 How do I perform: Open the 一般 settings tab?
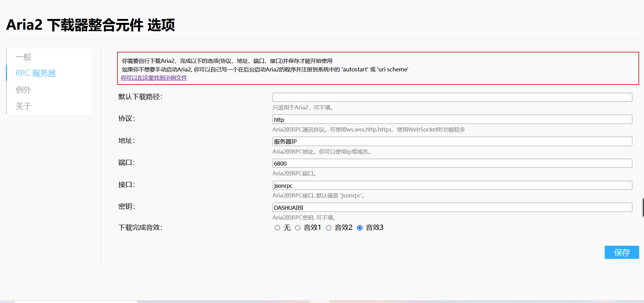(49, 57)
